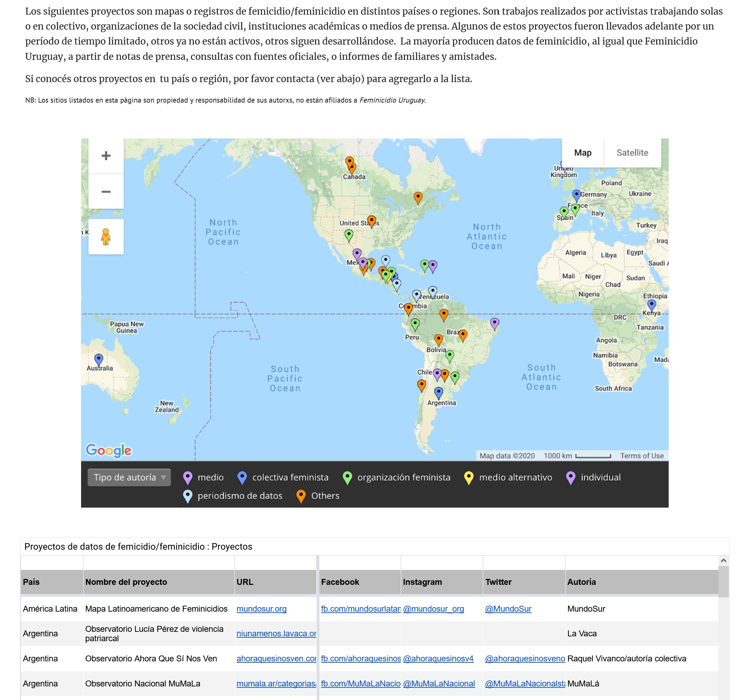Screen dimensions: 748x700
Task: Open @MundoSur Twitter link
Action: tap(508, 609)
